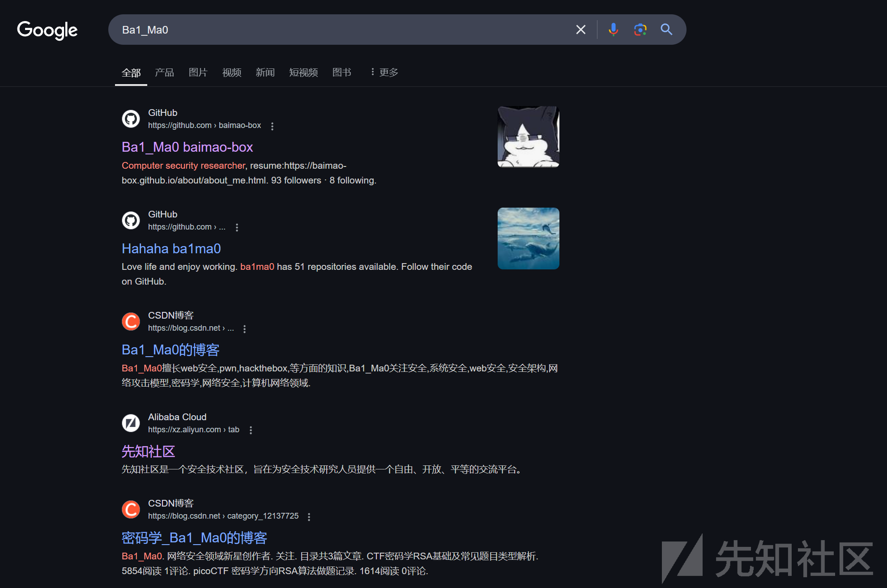Click the dolphin ocean thumbnail
Viewport: 887px width, 588px height.
point(529,239)
